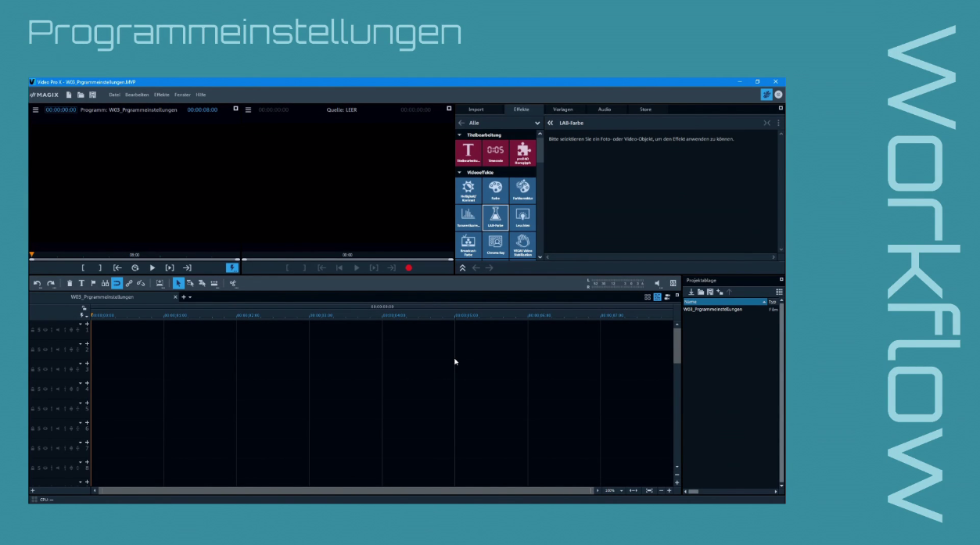This screenshot has width=980, height=545.
Task: Open the Alle effects category dropdown
Action: click(x=537, y=123)
